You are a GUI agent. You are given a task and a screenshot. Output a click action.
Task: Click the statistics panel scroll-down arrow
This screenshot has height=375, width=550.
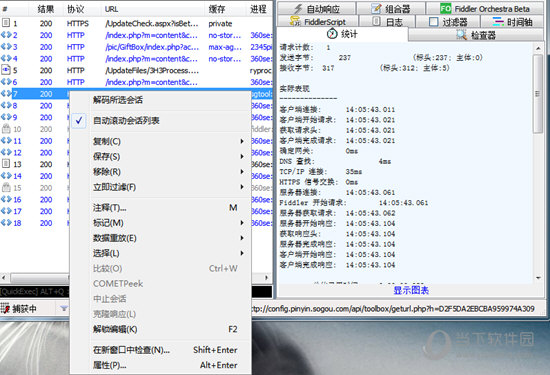pos(538,278)
